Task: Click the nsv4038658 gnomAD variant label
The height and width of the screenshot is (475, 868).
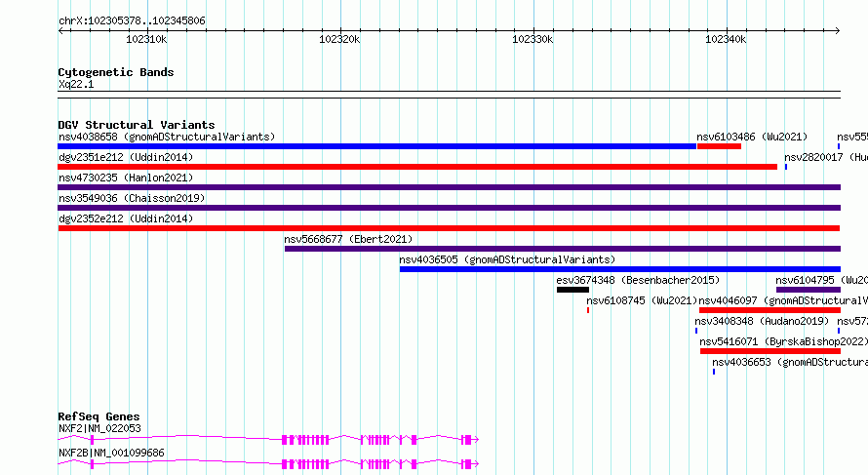Action: pyautogui.click(x=167, y=137)
